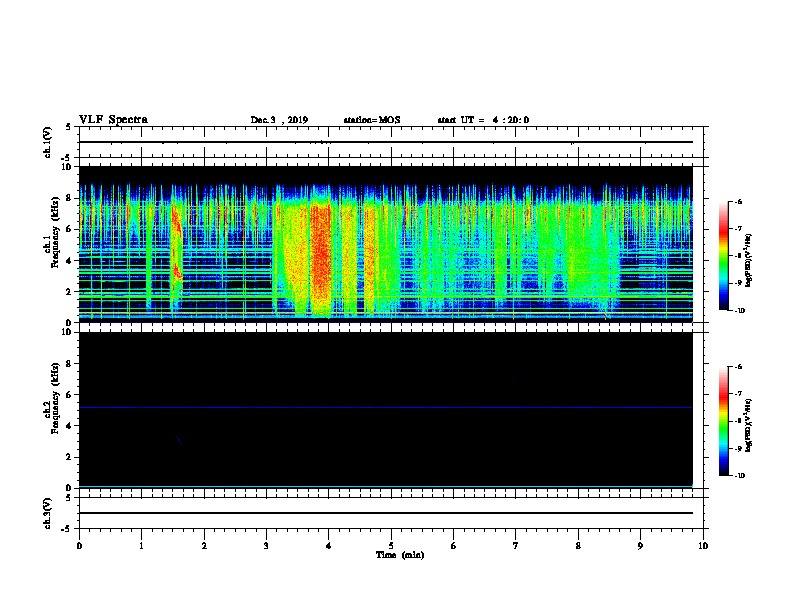Click the "VLF Spectra" plot title
The width and height of the screenshot is (792, 612).
[x=113, y=120]
